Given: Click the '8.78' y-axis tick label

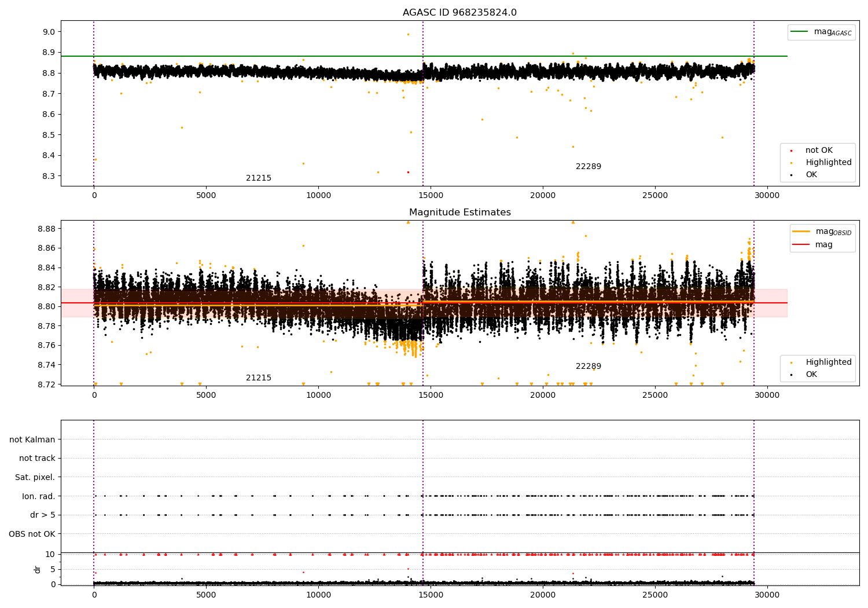Looking at the screenshot, I should 46,327.
